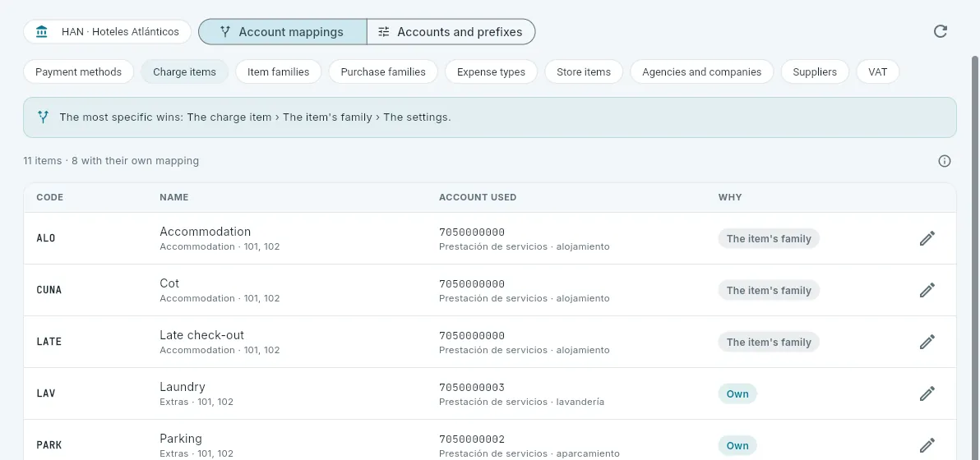The width and height of the screenshot is (980, 460).
Task: Click "The item's family" badge for Accommodation
Action: [x=769, y=238]
